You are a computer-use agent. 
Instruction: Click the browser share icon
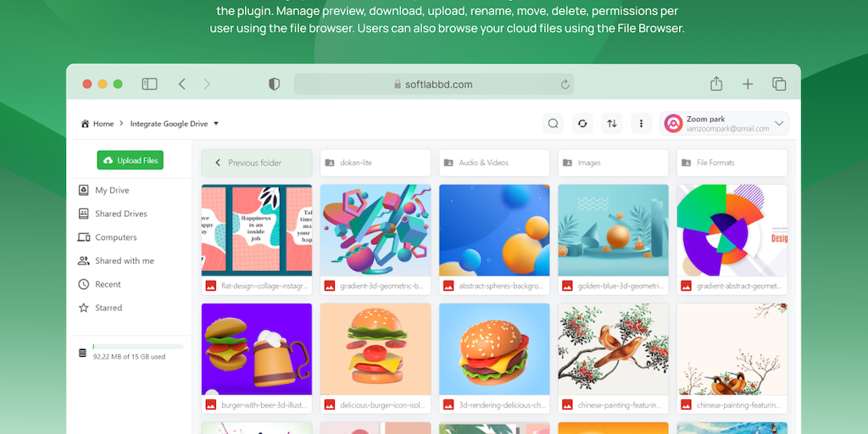716,84
